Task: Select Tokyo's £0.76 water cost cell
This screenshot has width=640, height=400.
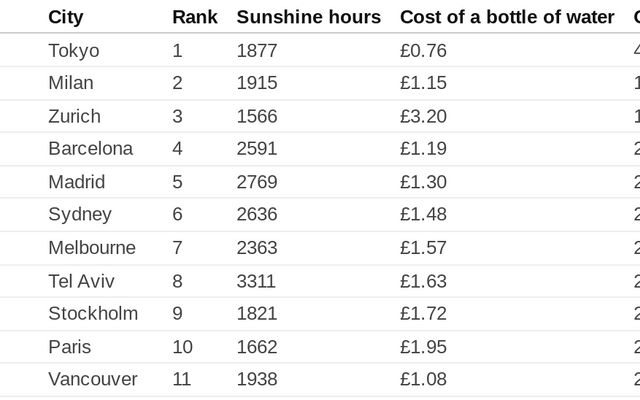Action: 423,50
